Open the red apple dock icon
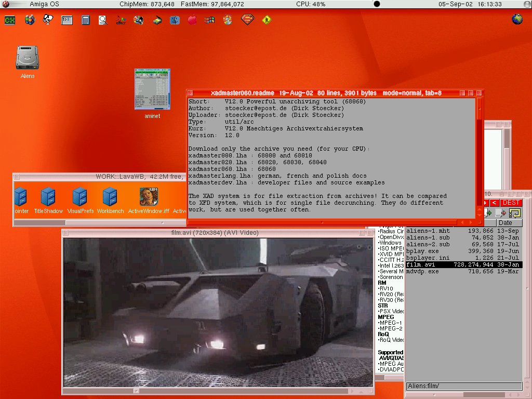Screen dimensions: 532x399 192,20
